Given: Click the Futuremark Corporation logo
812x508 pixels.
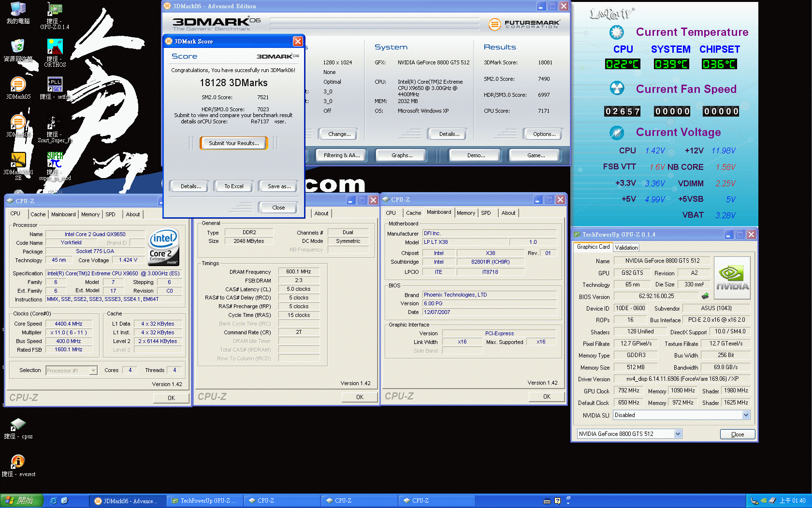Looking at the screenshot, I should click(x=524, y=24).
